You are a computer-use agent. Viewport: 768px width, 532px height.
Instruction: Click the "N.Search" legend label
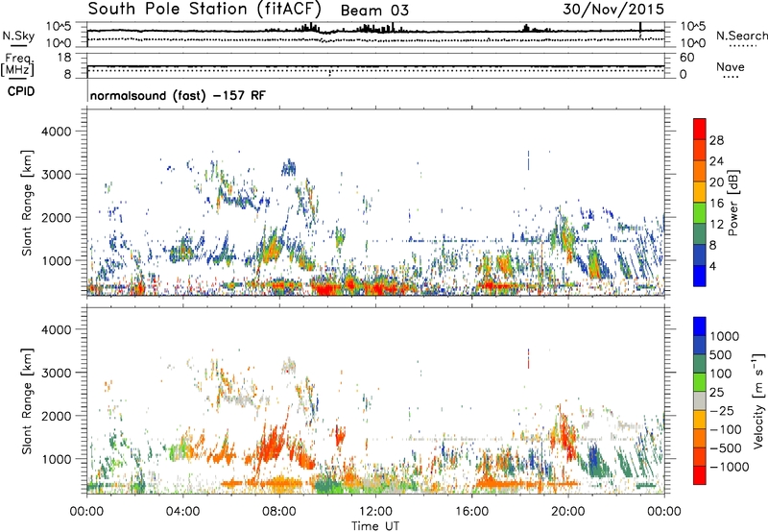point(741,36)
